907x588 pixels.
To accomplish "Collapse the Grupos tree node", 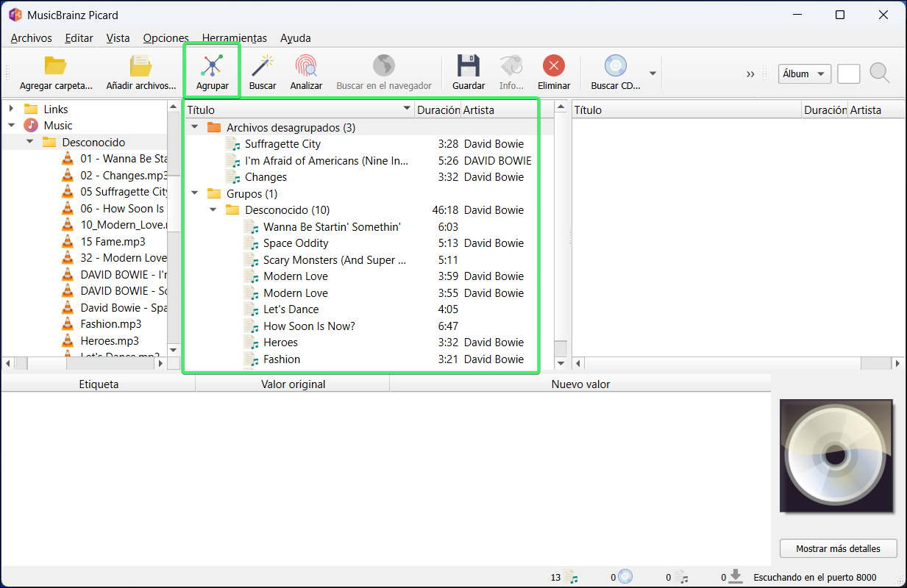I will point(195,193).
